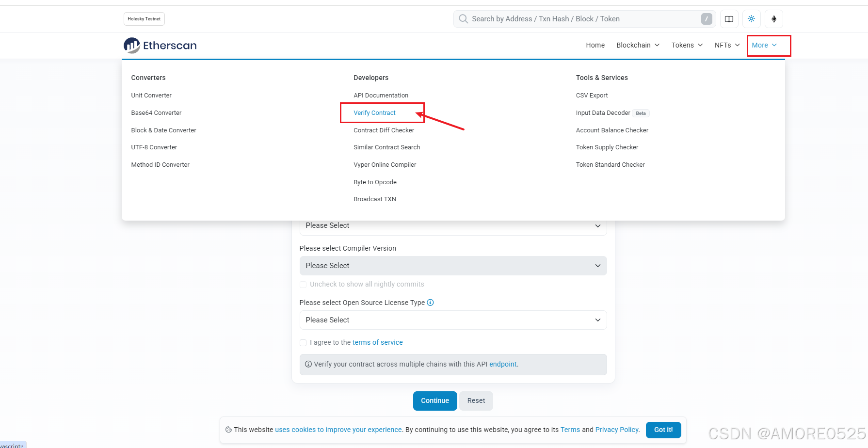The height and width of the screenshot is (448, 868).
Task: Open Token Supply Checker
Action: [x=607, y=147]
